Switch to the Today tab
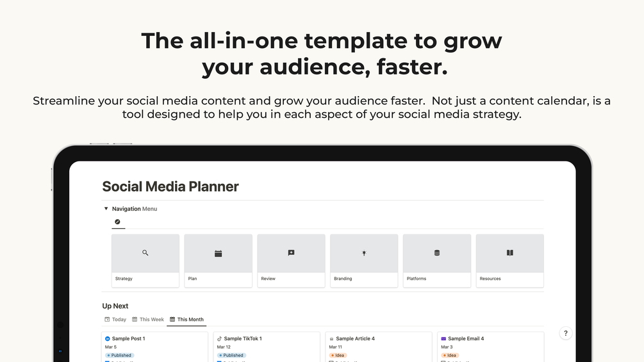The image size is (644, 362). point(115,319)
